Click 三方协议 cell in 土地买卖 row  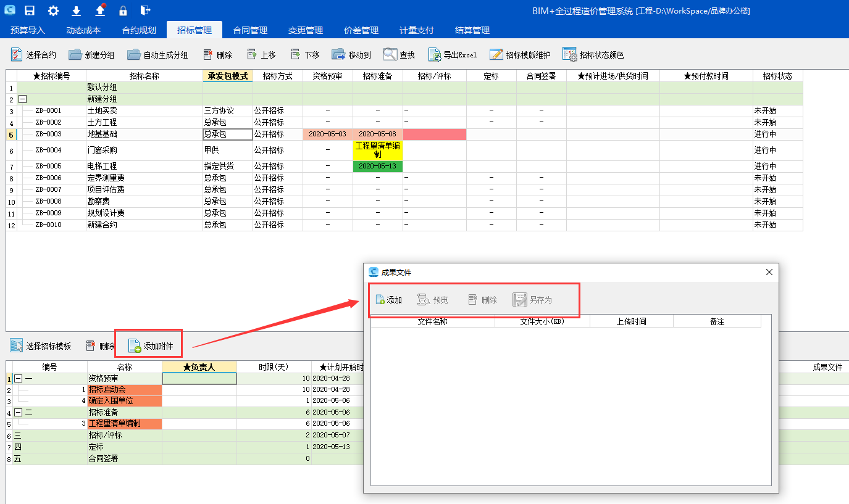click(x=228, y=111)
